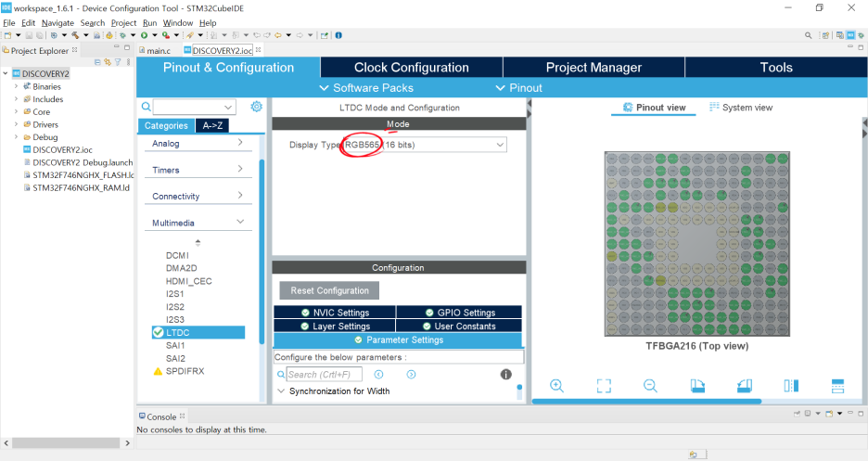868x461 pixels.
Task: Click the Project Explorer horizontal scrollbar
Action: pos(67,442)
